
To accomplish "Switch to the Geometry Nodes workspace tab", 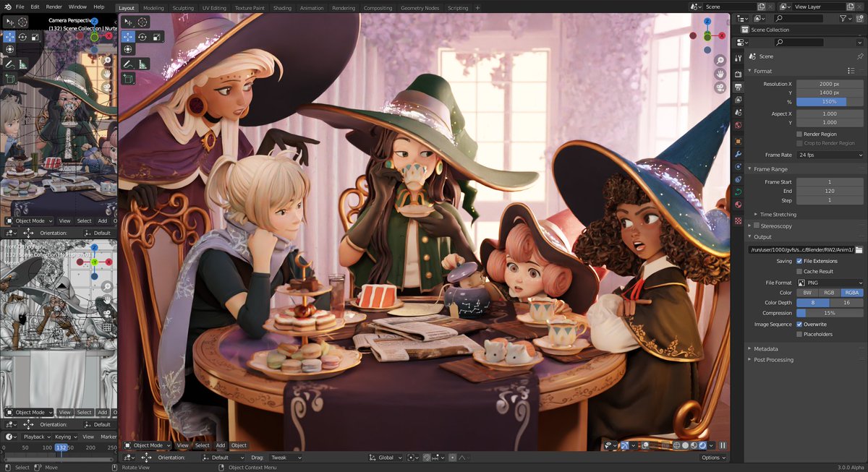I will click(420, 8).
